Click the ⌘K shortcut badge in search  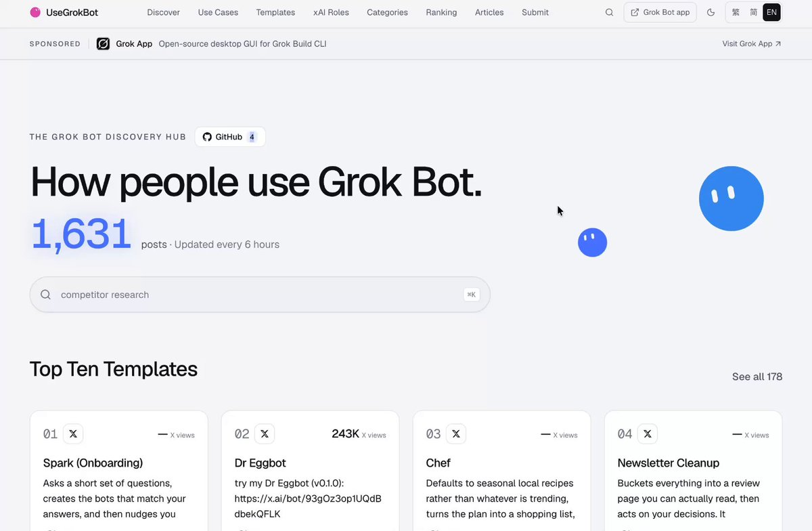[472, 295]
